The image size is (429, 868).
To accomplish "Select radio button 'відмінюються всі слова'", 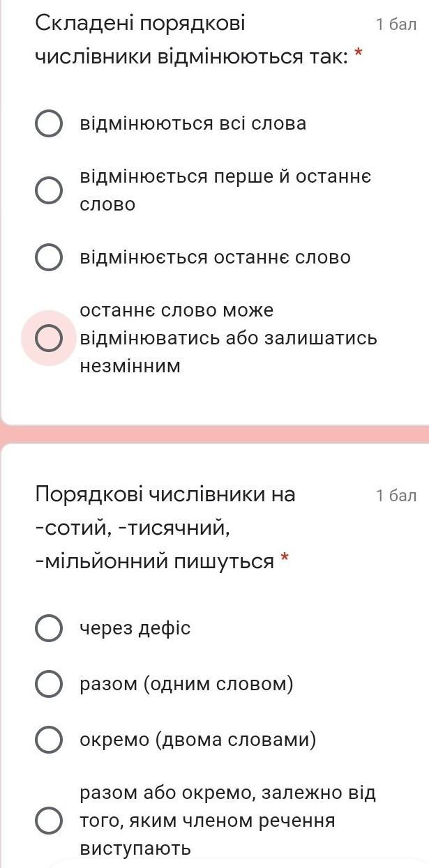I will click(48, 124).
